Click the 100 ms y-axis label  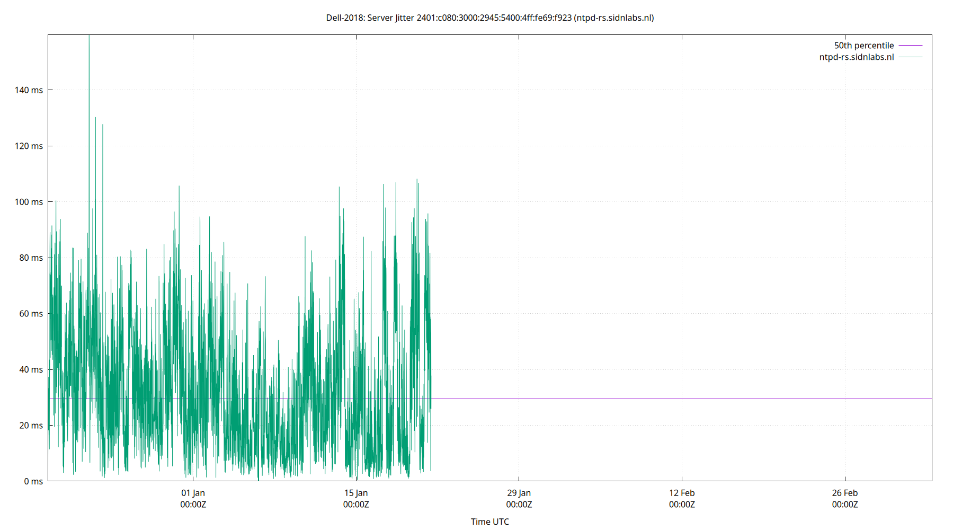(30, 202)
